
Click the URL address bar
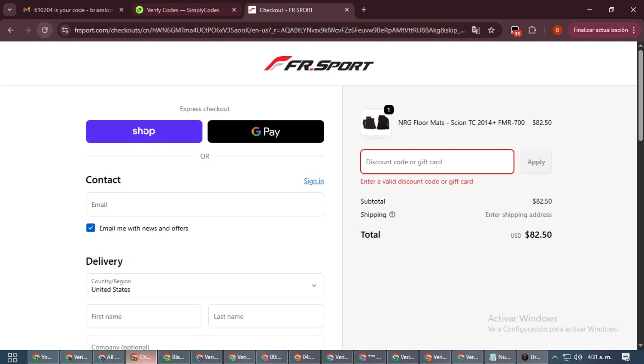[269, 30]
